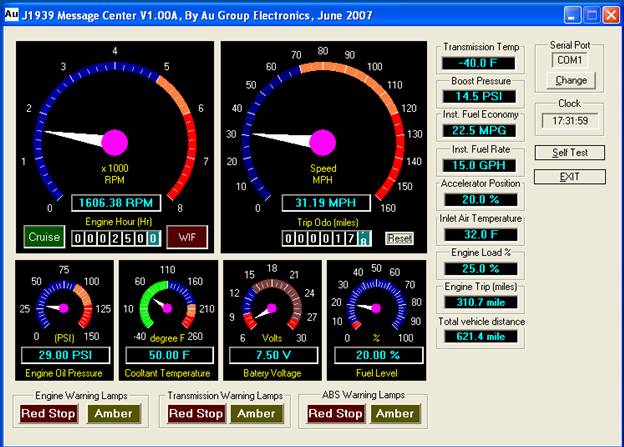
Task: Click Inst. Fuel Rate value 15.0 GPH
Action: click(x=480, y=165)
